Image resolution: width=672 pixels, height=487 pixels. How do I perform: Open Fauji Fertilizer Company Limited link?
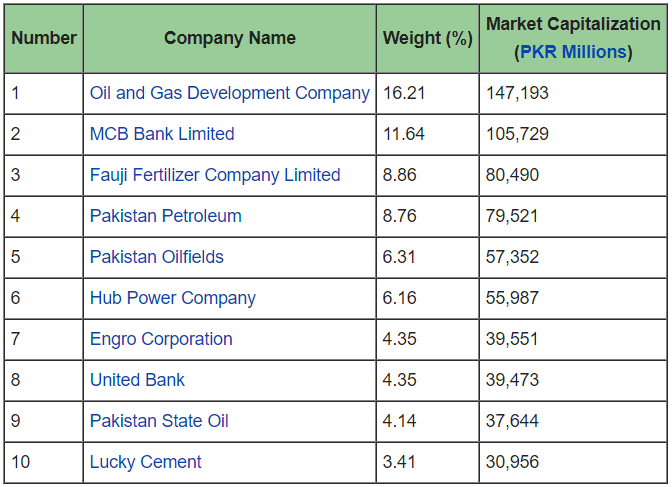tap(215, 175)
